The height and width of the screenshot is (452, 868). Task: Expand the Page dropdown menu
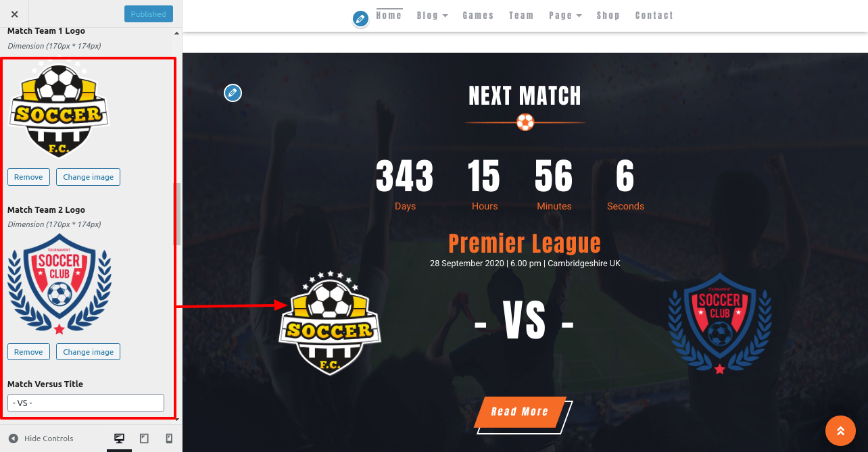pos(565,16)
